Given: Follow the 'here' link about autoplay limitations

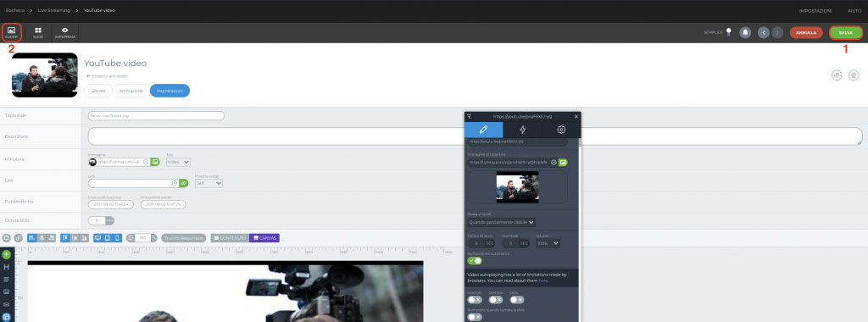Looking at the screenshot, I should click(x=543, y=281).
